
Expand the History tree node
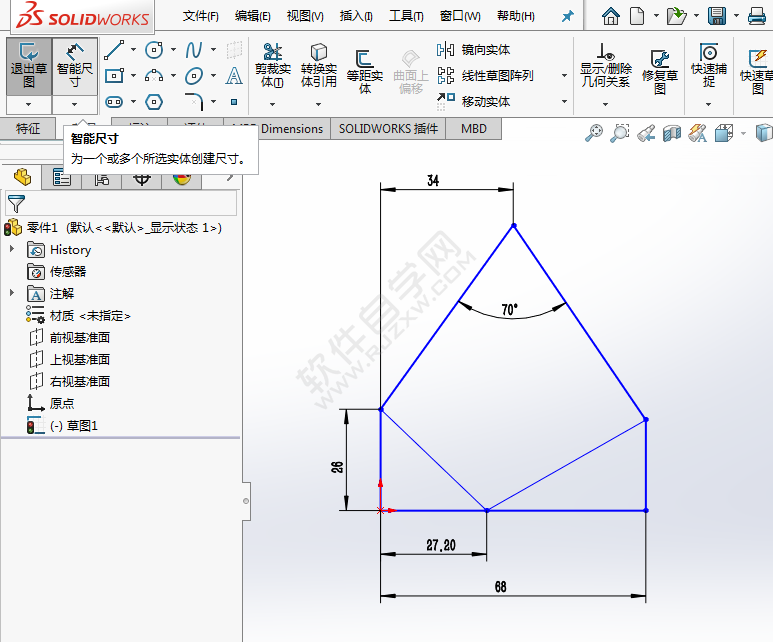point(12,249)
